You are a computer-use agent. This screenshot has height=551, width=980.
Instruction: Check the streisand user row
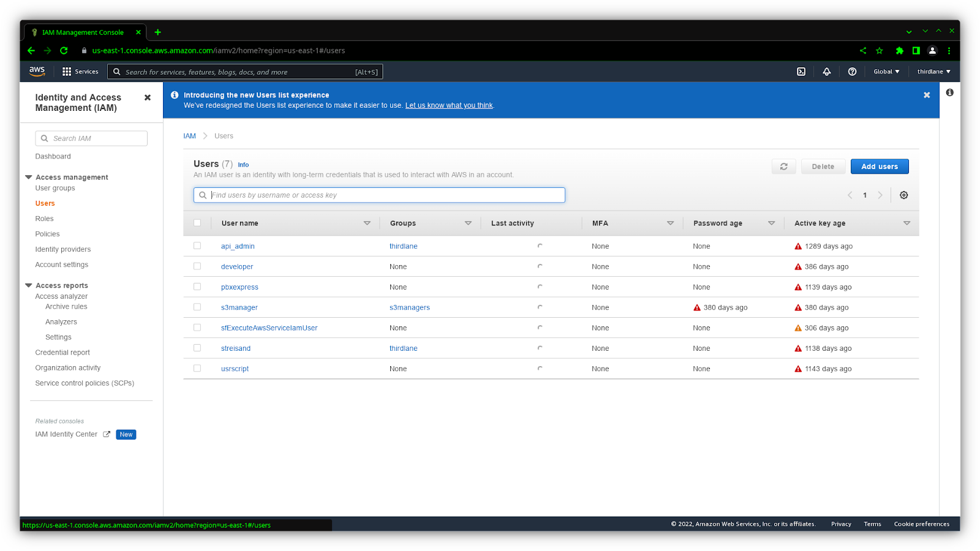click(197, 348)
